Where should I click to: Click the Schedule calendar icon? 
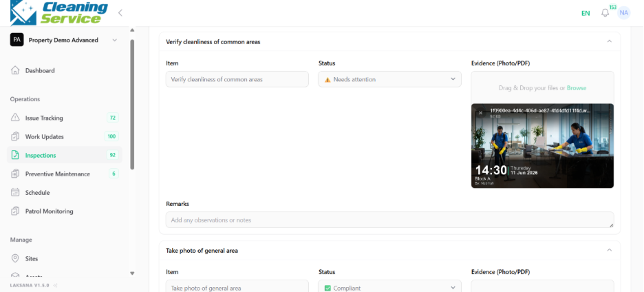coord(15,192)
